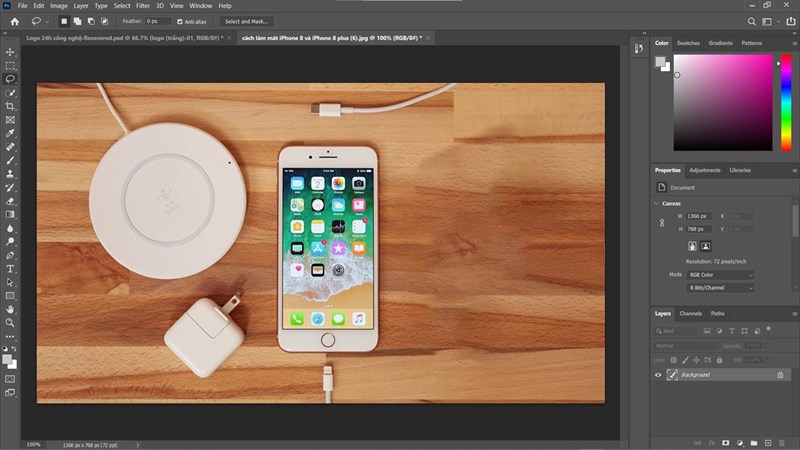Set canvas orientation to landscape
Viewport: 800px width, 450px height.
pyautogui.click(x=706, y=246)
